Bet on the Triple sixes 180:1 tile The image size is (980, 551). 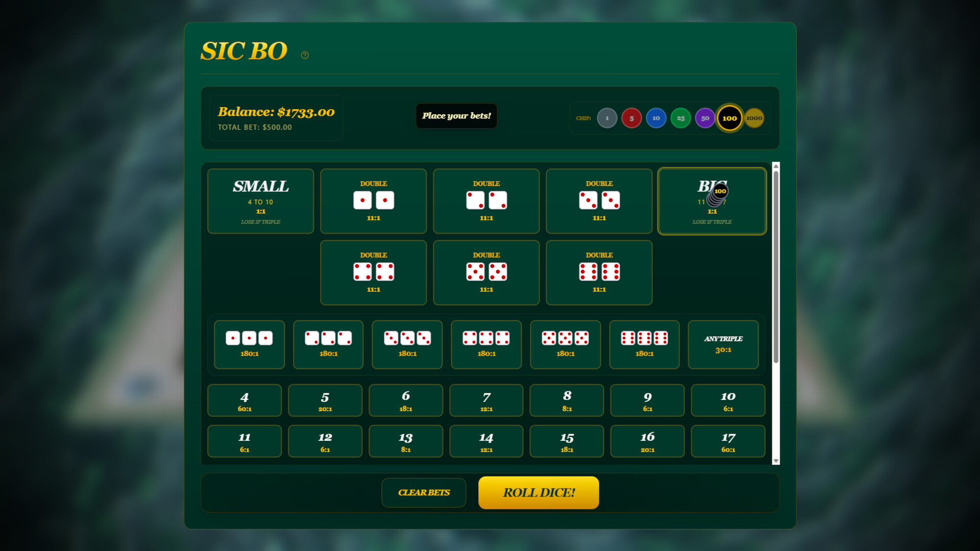tap(644, 344)
